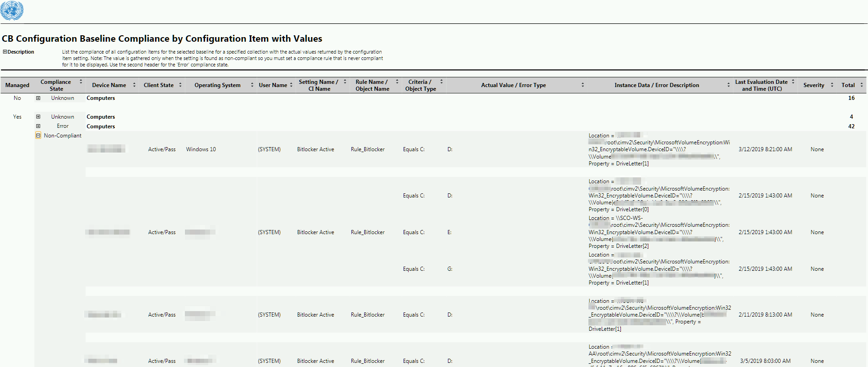Viewport: 868px width, 367px height.
Task: Sort by Compliance State column
Action: pos(81,82)
